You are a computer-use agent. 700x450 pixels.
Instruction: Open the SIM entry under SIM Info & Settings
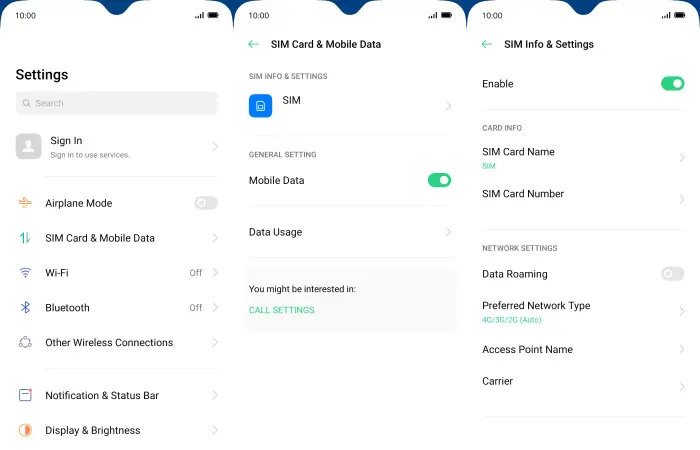click(350, 106)
